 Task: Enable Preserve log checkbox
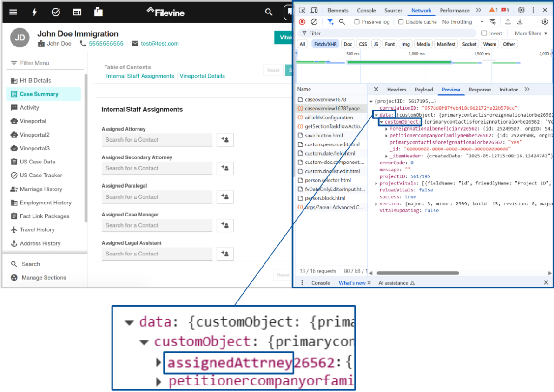[x=357, y=21]
